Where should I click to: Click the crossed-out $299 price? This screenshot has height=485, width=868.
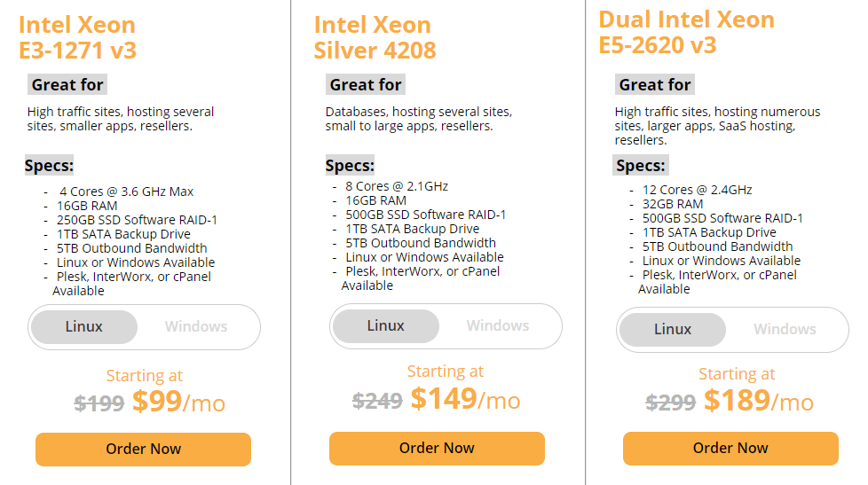[670, 403]
